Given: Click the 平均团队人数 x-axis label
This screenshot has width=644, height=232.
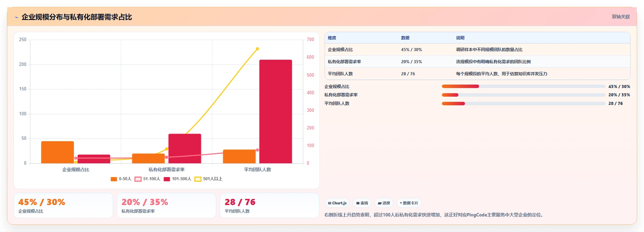Looking at the screenshot, I should point(257,170).
